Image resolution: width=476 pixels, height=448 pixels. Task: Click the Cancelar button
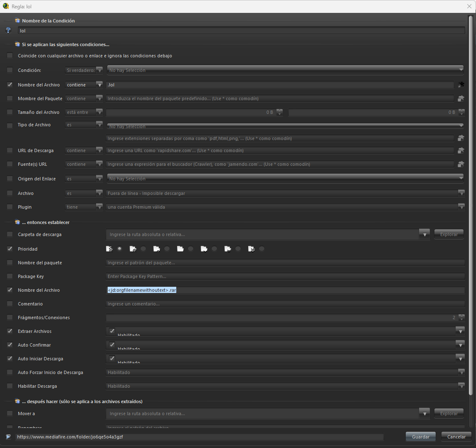pos(456,437)
